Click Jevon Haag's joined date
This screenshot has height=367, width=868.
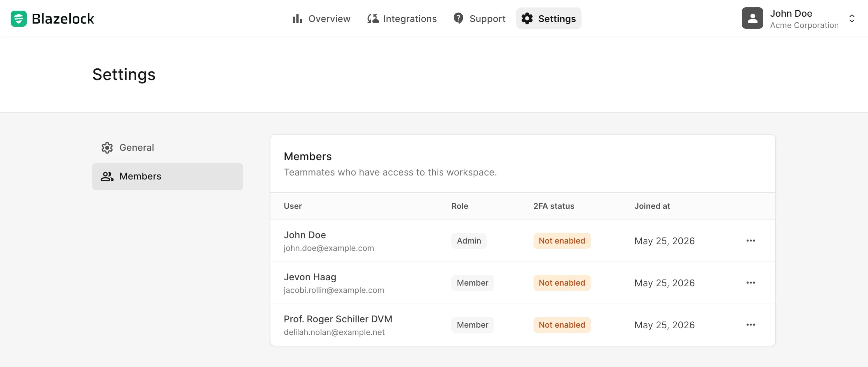[x=664, y=283]
